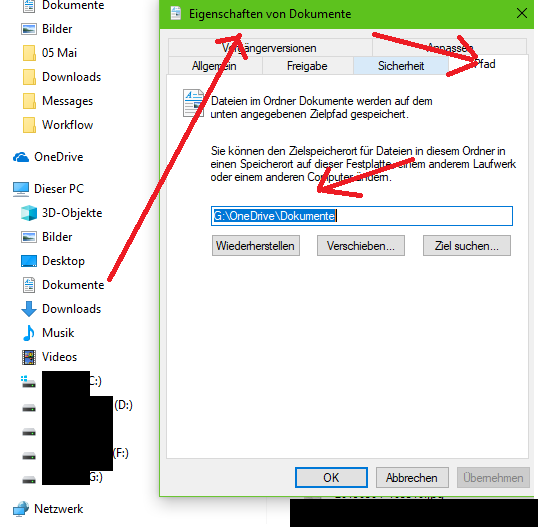Image resolution: width=538 pixels, height=529 pixels.
Task: Open the Musik note icon
Action: 29,333
